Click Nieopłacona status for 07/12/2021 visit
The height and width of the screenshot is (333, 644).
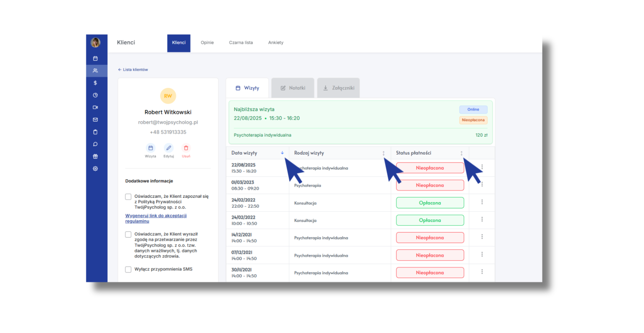pyautogui.click(x=430, y=255)
